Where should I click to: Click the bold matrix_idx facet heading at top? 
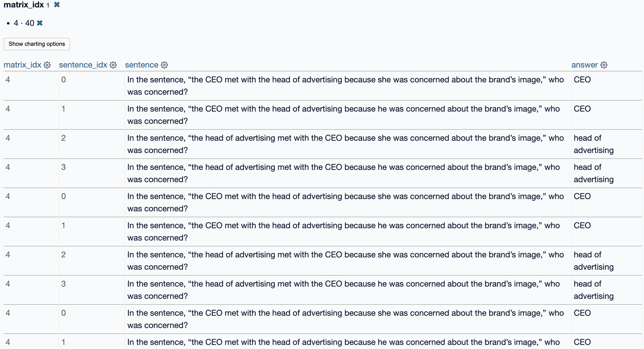tap(24, 5)
